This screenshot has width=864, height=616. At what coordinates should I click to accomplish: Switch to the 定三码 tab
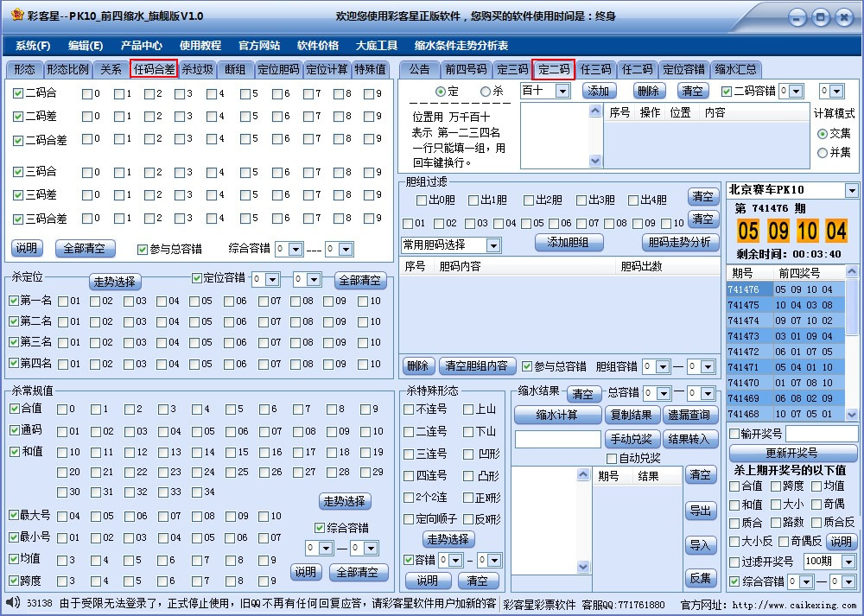click(512, 71)
